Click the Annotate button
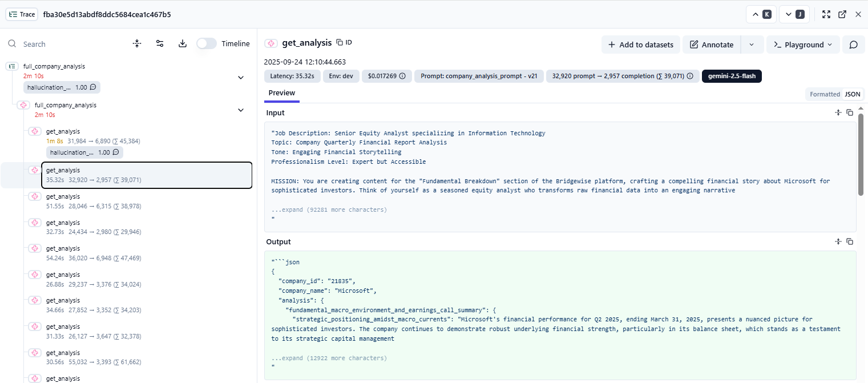The height and width of the screenshot is (383, 868). coord(712,45)
